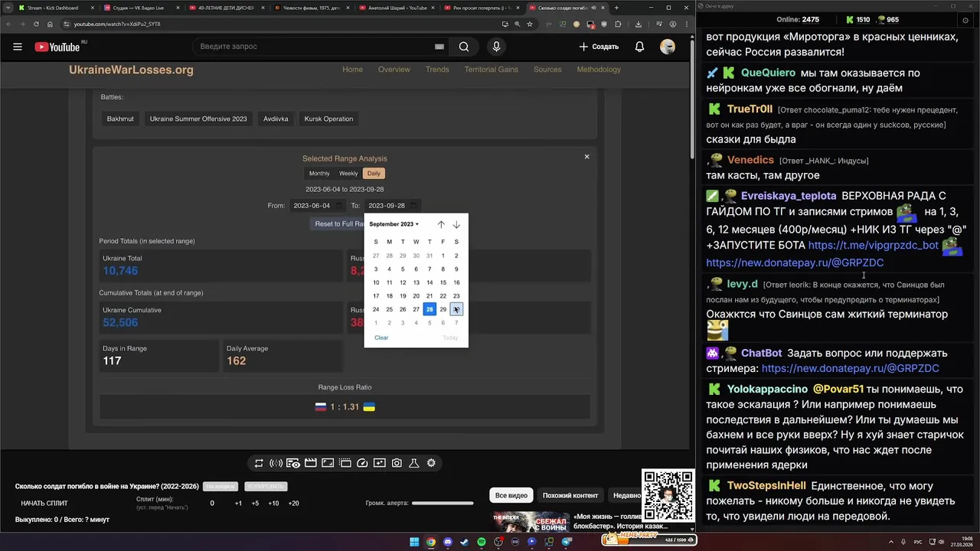
Task: Click the stream toolbar loop arrows icon
Action: [259, 463]
